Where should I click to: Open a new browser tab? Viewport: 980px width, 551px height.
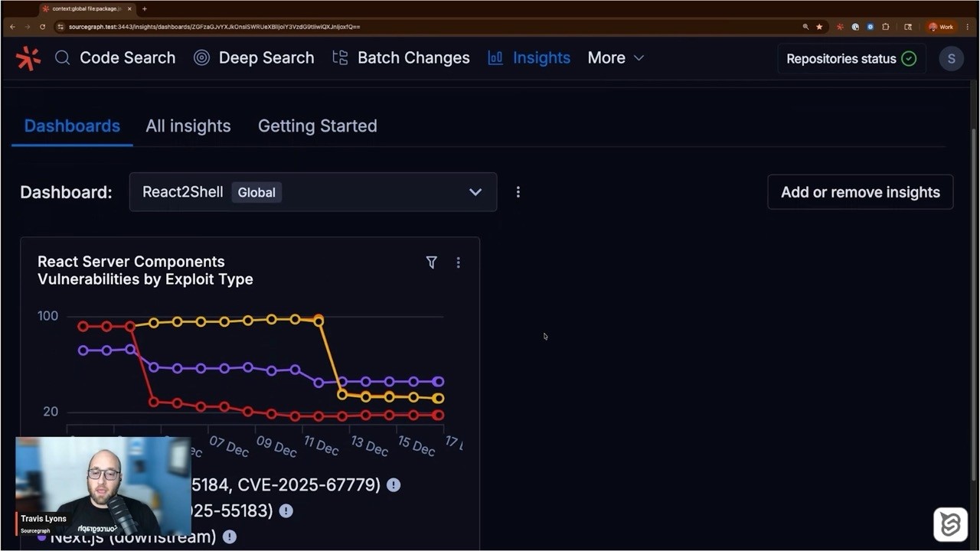coord(145,8)
